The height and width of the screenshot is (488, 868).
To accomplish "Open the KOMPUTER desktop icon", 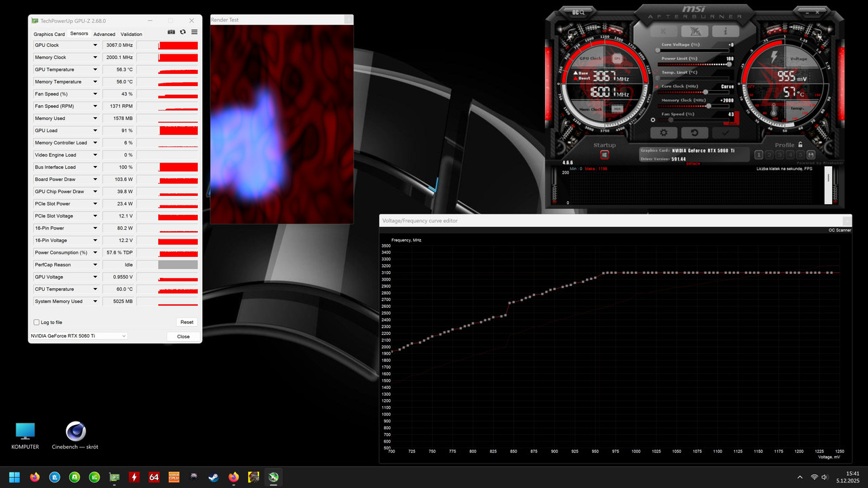I will [x=25, y=436].
